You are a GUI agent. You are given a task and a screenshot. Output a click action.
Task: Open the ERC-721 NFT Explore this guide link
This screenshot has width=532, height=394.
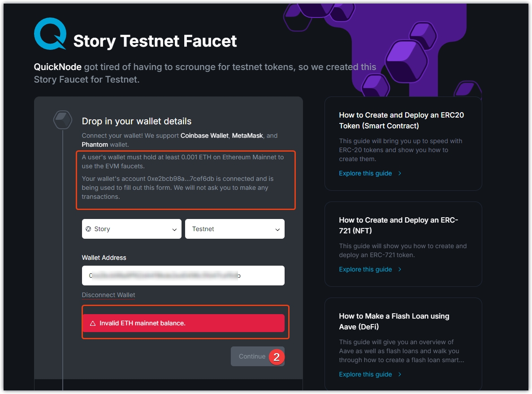point(365,269)
